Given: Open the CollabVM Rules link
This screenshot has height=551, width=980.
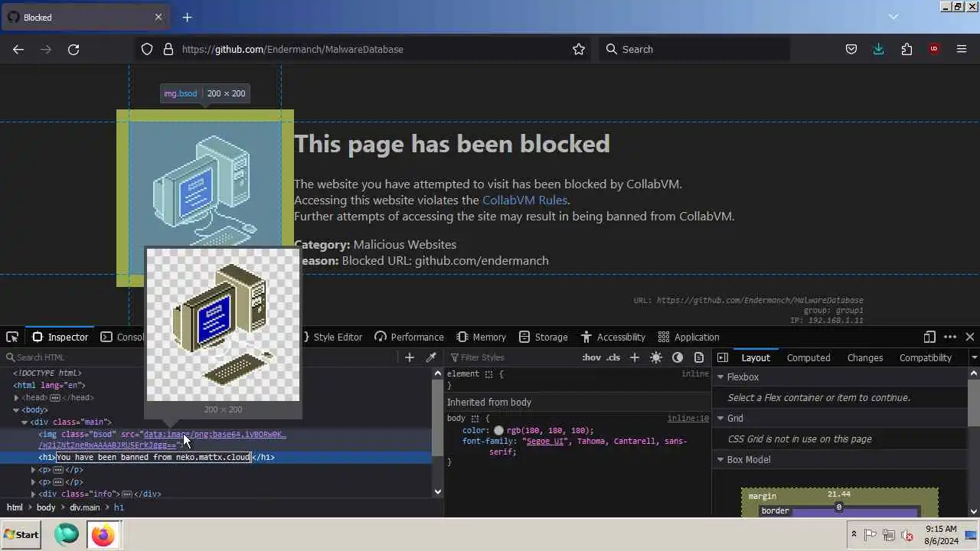Looking at the screenshot, I should click(x=524, y=200).
